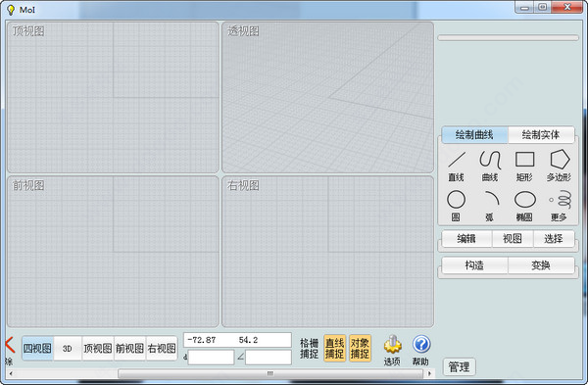Open 帮助 help question mark
The width and height of the screenshot is (588, 385).
point(420,350)
